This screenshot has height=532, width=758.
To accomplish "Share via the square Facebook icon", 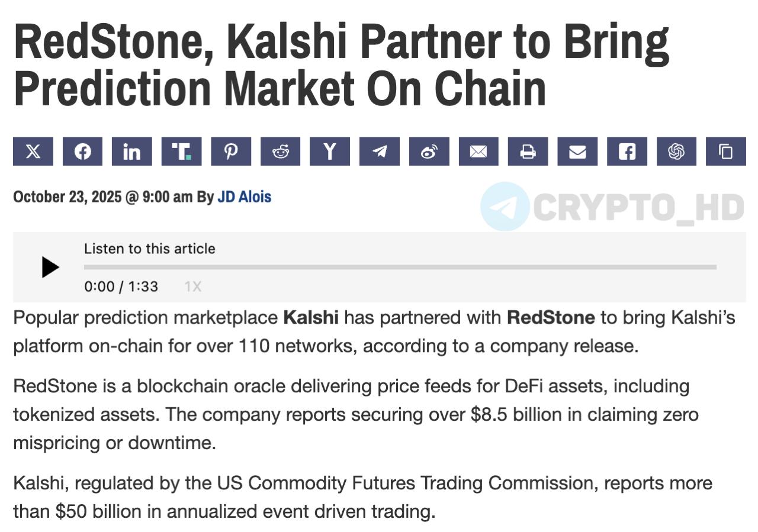I will tap(627, 151).
